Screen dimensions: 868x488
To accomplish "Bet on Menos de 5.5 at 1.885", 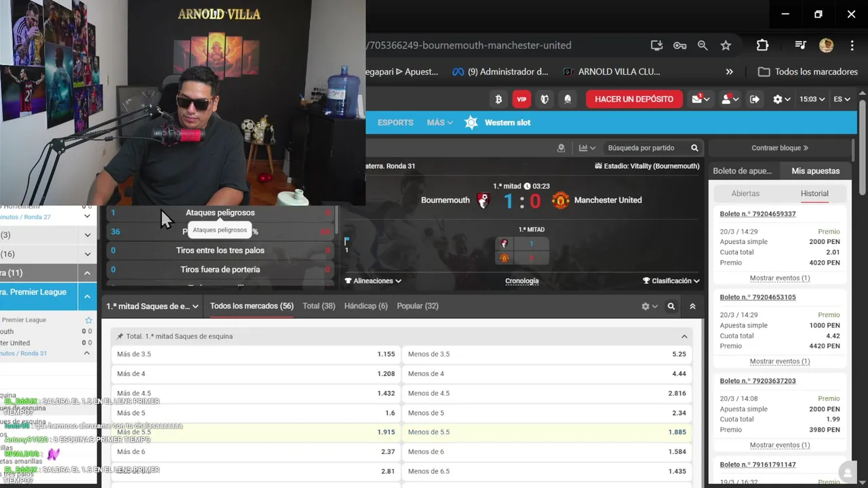I will tap(547, 432).
